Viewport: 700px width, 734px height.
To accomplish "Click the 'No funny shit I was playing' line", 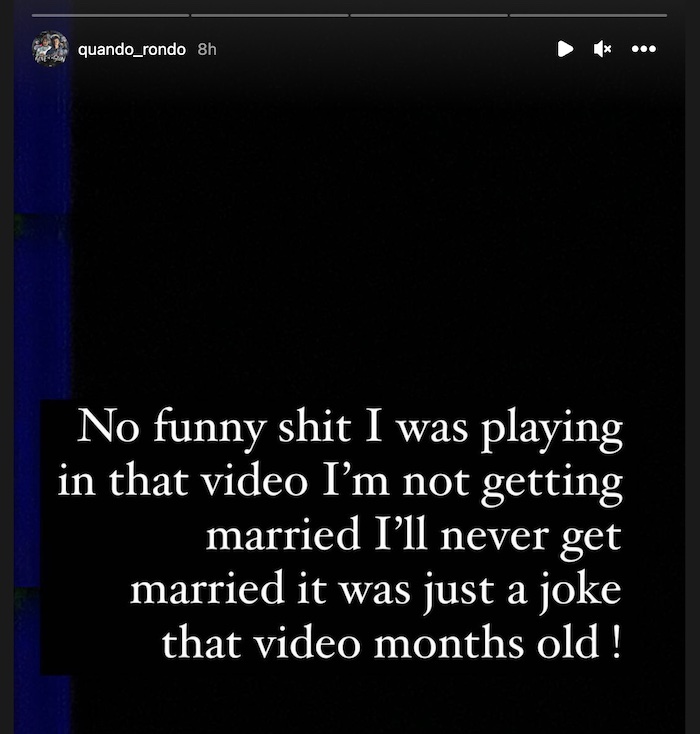I will (350, 430).
